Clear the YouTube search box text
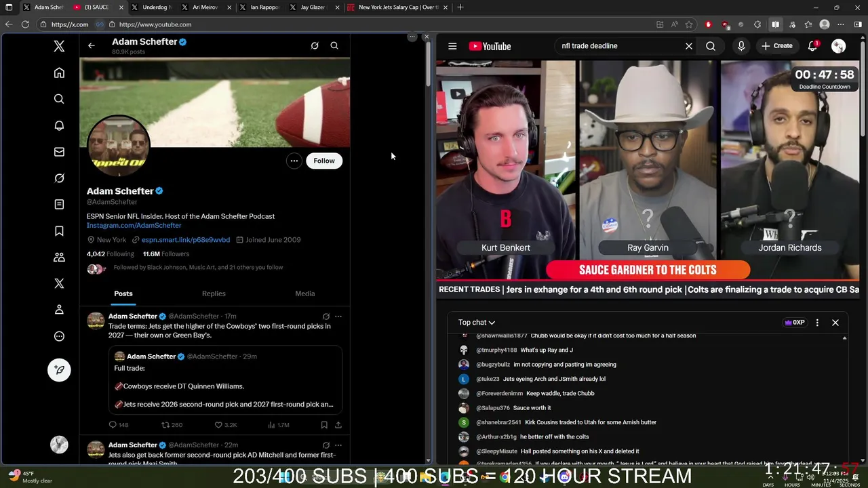 click(x=689, y=46)
